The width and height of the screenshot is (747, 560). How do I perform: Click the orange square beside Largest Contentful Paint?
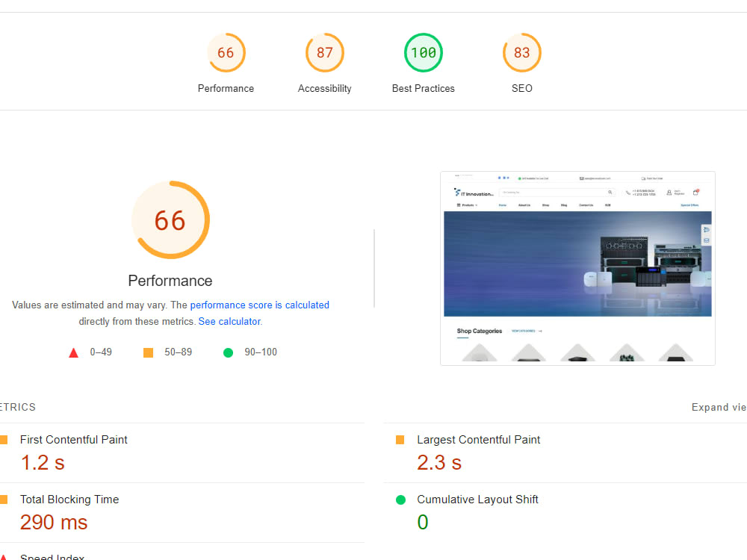click(x=400, y=440)
